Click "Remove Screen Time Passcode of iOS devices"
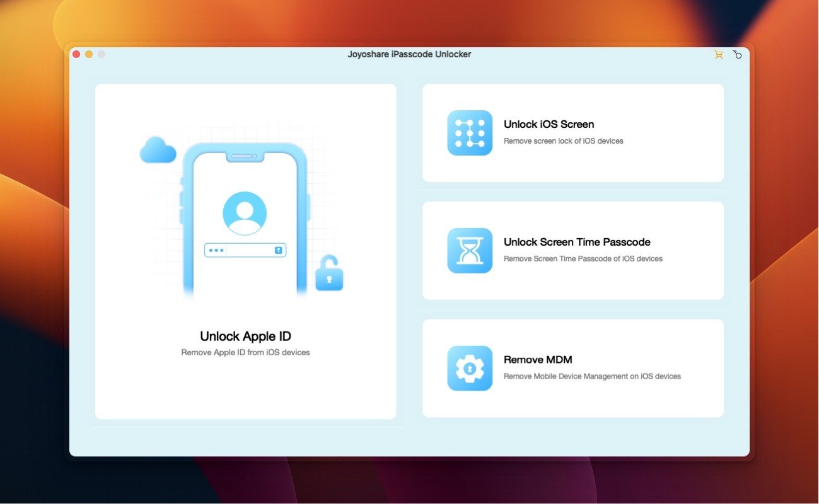The height and width of the screenshot is (504, 819). (583, 259)
